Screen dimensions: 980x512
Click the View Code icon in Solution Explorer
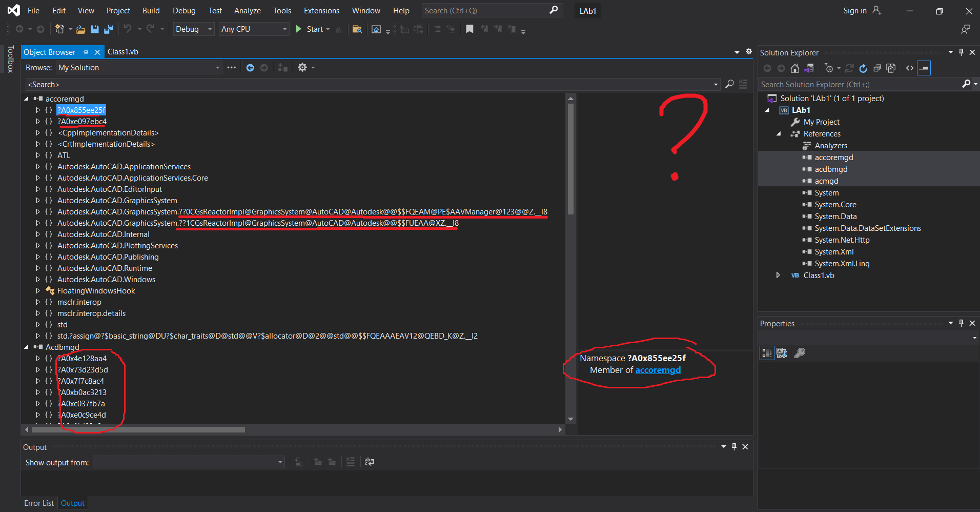910,68
